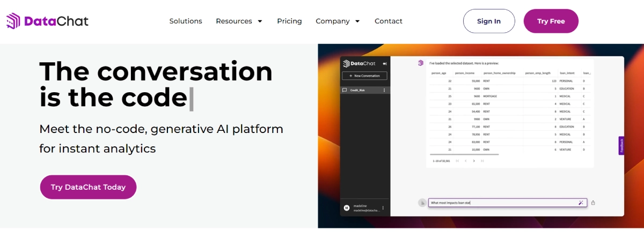Go to previous page of dataset preview
Viewport: 644px width, 252px height.
coord(466,161)
